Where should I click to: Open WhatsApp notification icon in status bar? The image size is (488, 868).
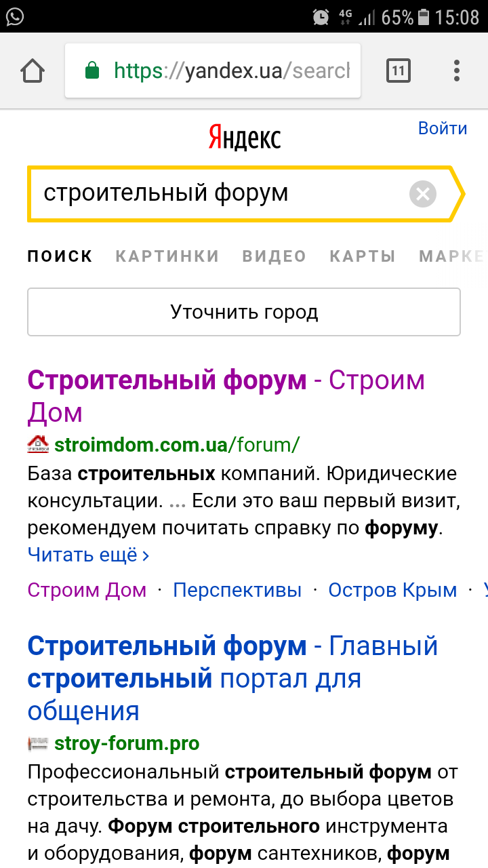click(14, 16)
